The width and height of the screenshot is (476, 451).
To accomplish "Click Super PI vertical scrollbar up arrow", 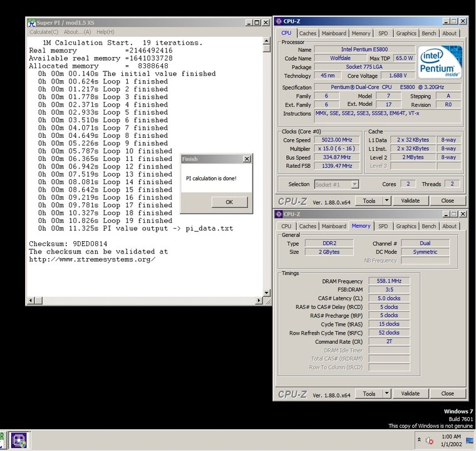I will click(x=267, y=41).
